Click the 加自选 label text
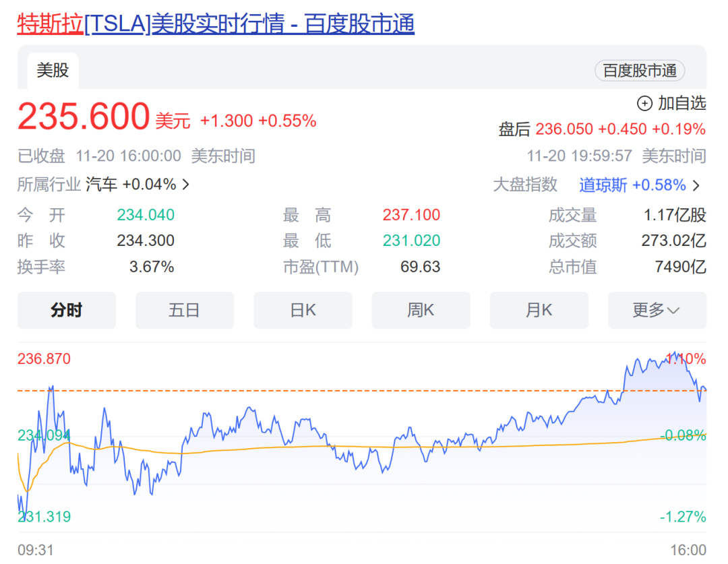The height and width of the screenshot is (564, 728). 682,103
